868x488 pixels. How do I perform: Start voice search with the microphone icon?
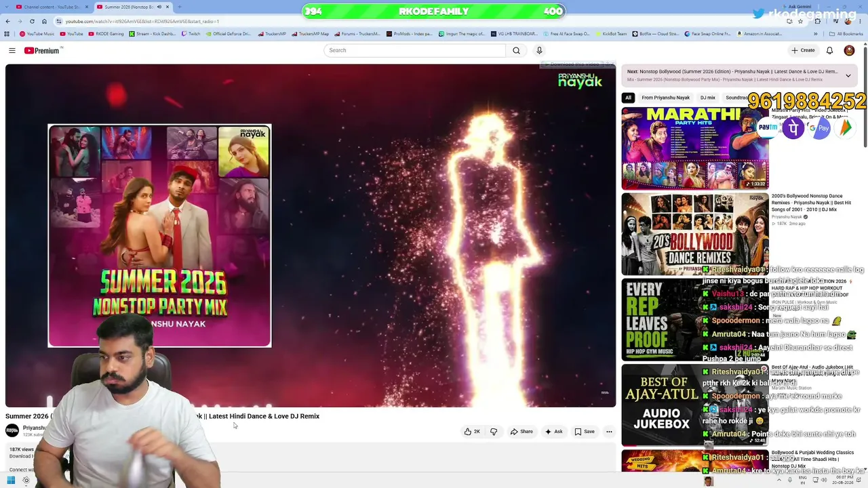tap(539, 50)
